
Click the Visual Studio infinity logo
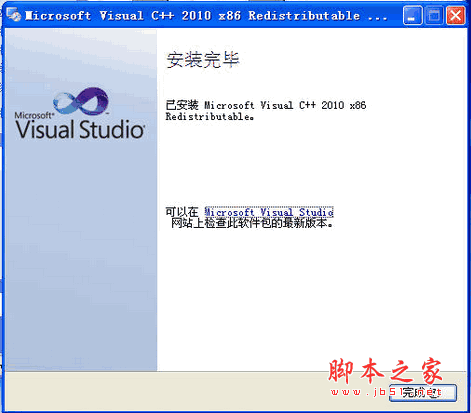click(x=81, y=101)
